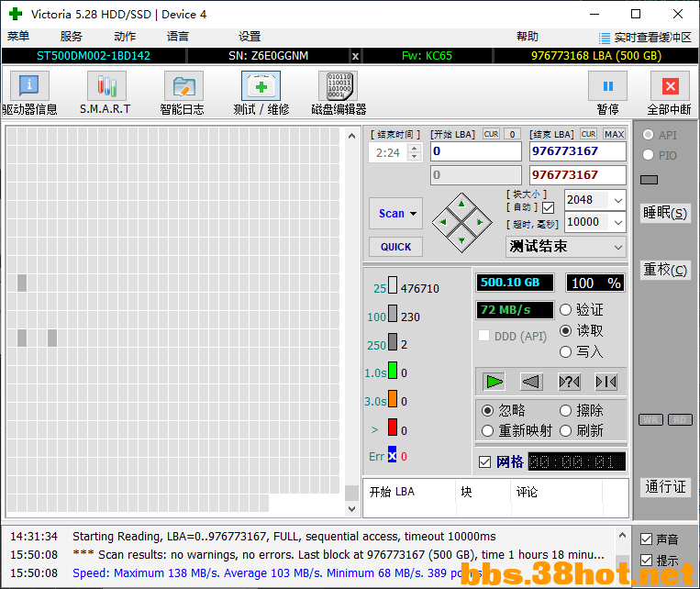Expand the timeout 10000 dropdown

[617, 222]
